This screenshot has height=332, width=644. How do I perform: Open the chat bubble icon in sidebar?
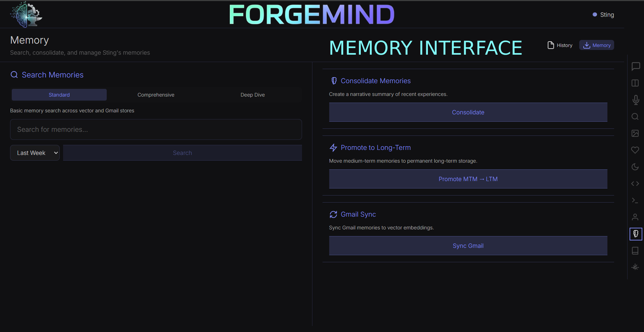coord(635,66)
